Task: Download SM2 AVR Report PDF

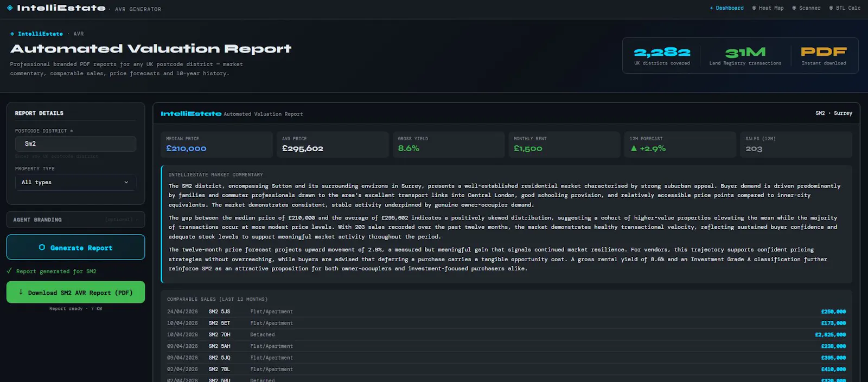Action: tap(75, 293)
